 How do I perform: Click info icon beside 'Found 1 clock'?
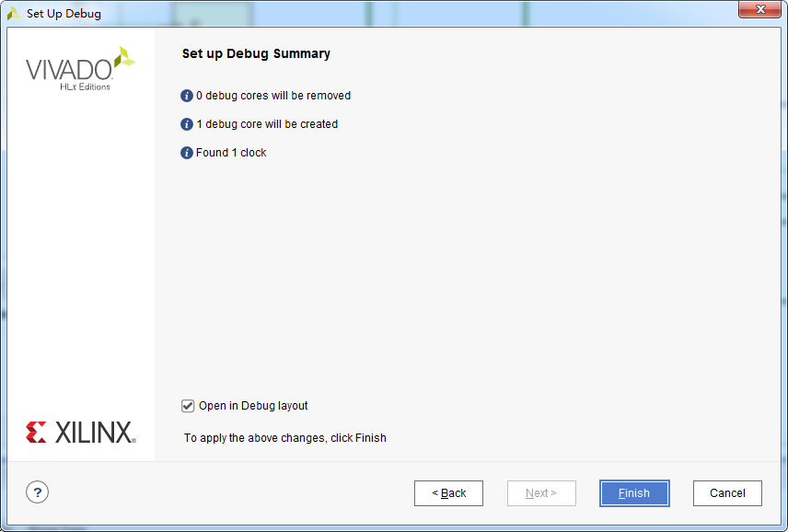pyautogui.click(x=187, y=153)
